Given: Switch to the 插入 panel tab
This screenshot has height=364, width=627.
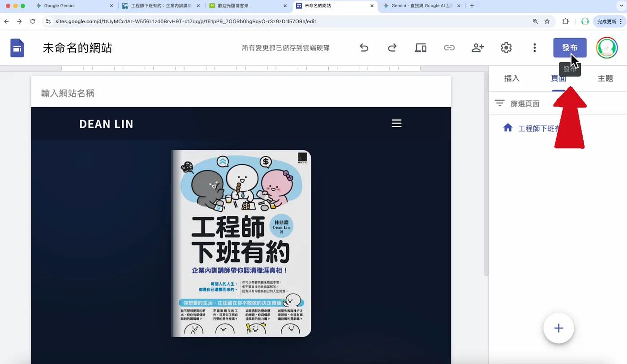Looking at the screenshot, I should 512,78.
